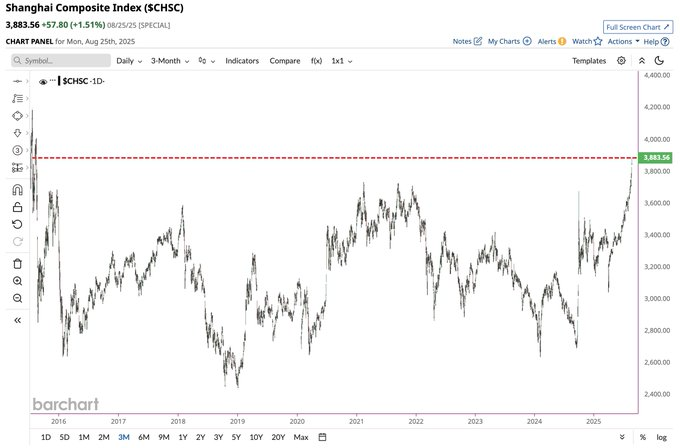Toggle the magnet snap mode
Image resolution: width=680 pixels, height=448 pixels.
tap(17, 190)
